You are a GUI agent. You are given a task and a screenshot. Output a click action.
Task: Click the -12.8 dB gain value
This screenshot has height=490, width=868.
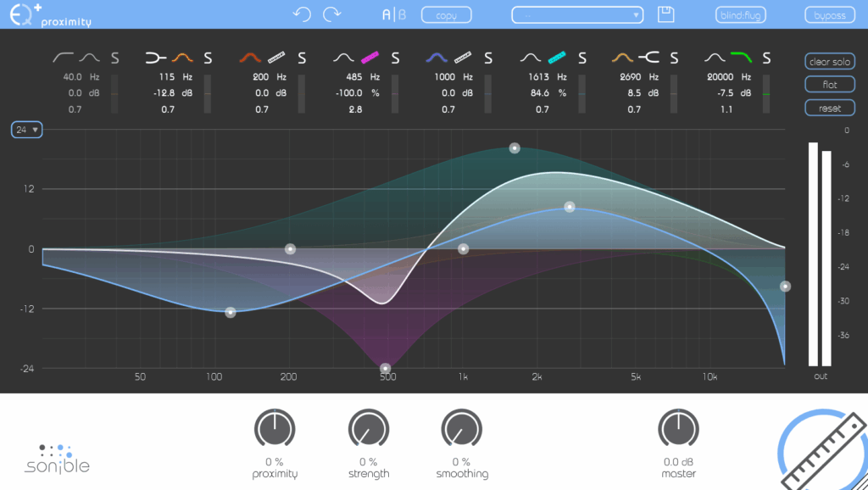164,92
